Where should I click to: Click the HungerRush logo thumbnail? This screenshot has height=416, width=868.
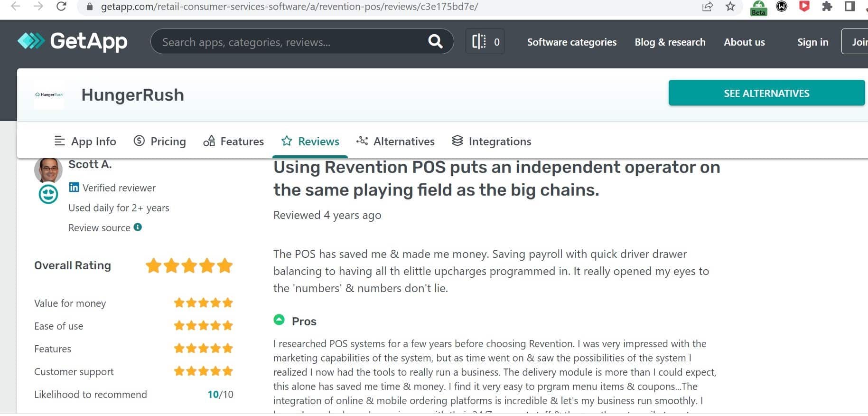(49, 95)
